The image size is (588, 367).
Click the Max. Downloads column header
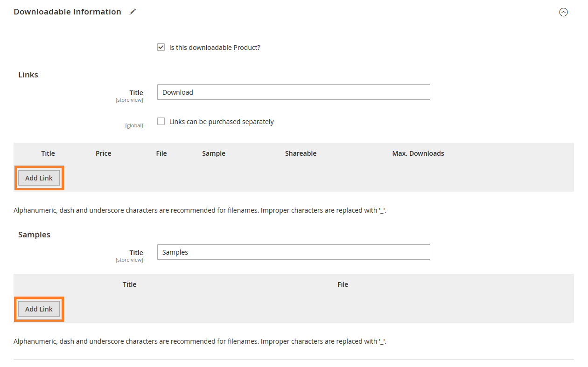pyautogui.click(x=418, y=153)
